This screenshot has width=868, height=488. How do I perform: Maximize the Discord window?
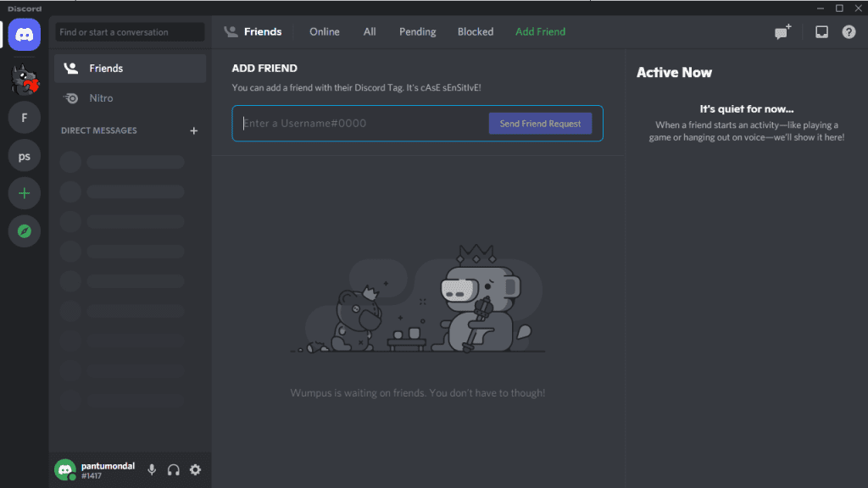(x=839, y=8)
